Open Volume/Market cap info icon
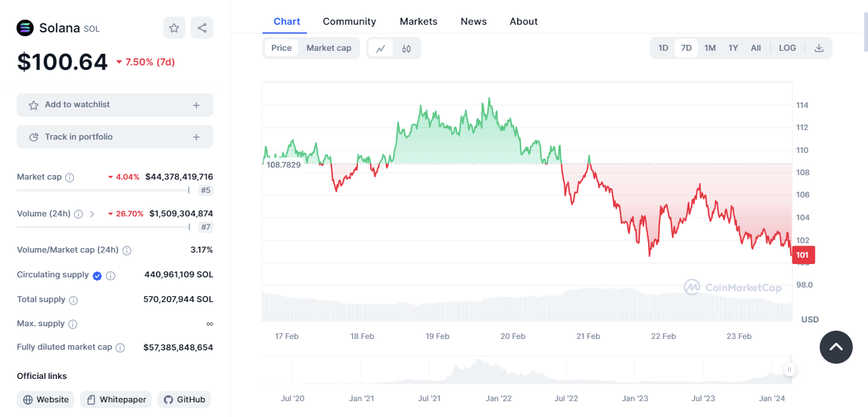Viewport: 868px width, 417px height. [x=126, y=251]
